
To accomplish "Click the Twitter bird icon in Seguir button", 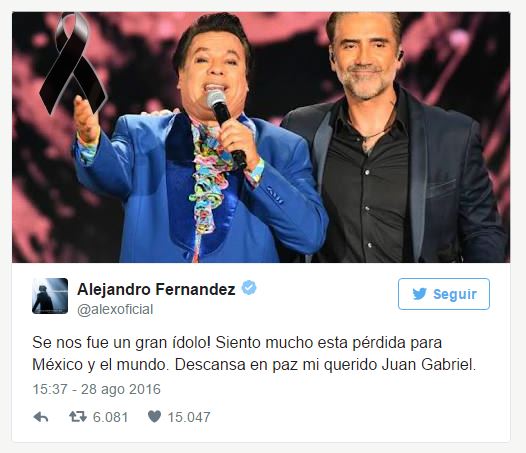I will tap(419, 294).
